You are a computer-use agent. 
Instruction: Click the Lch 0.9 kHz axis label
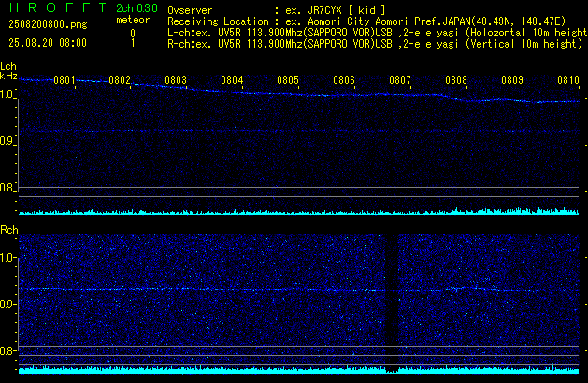click(7, 141)
